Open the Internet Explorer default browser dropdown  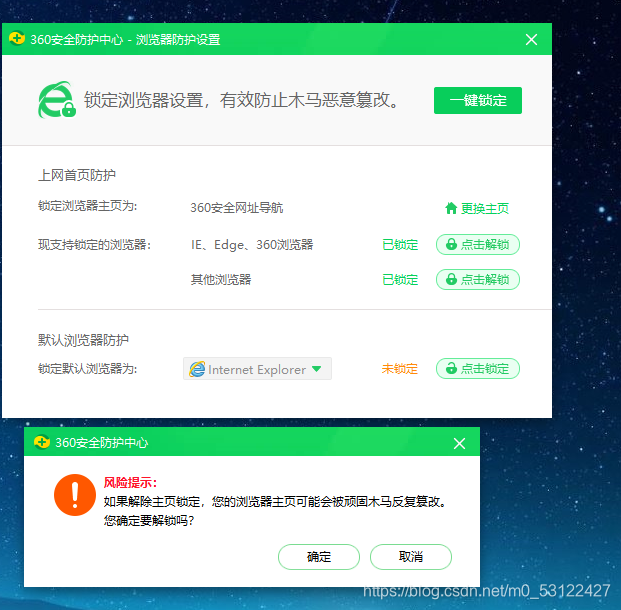pos(257,369)
